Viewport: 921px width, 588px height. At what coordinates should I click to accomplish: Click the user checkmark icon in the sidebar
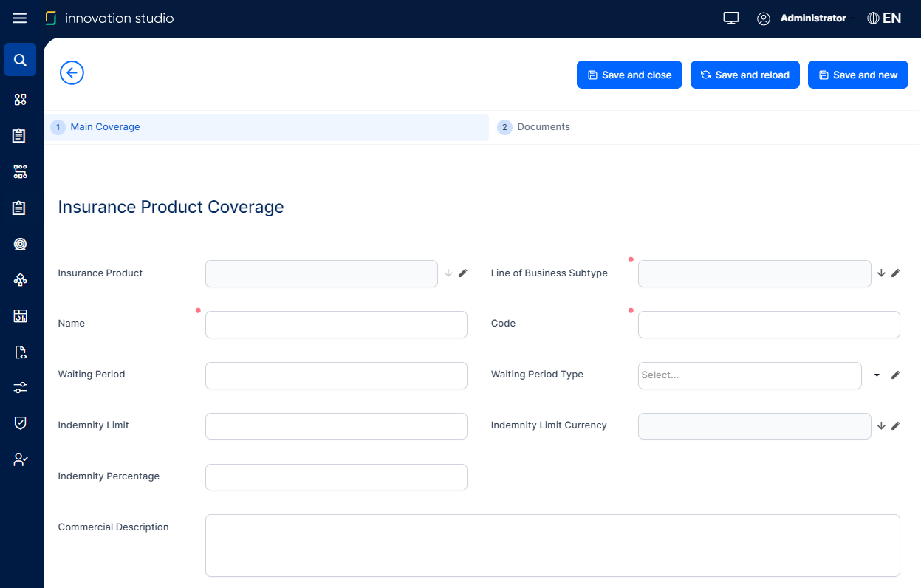(x=21, y=459)
